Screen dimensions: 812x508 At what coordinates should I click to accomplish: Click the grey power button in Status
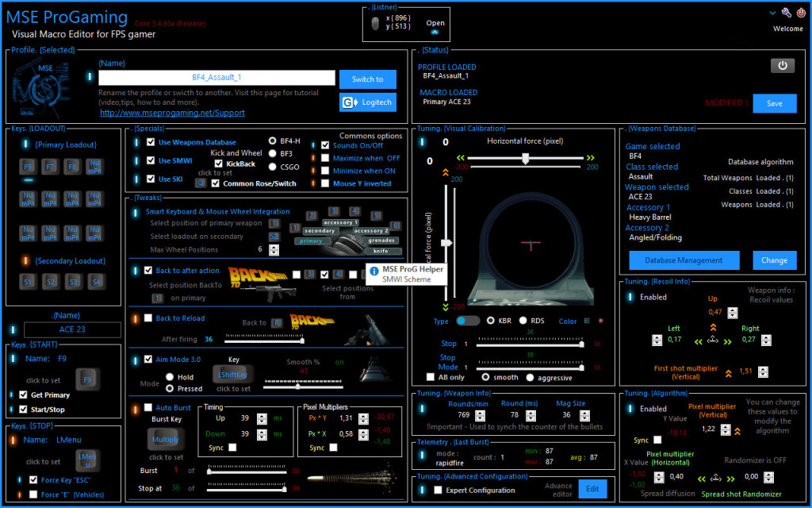[x=783, y=65]
